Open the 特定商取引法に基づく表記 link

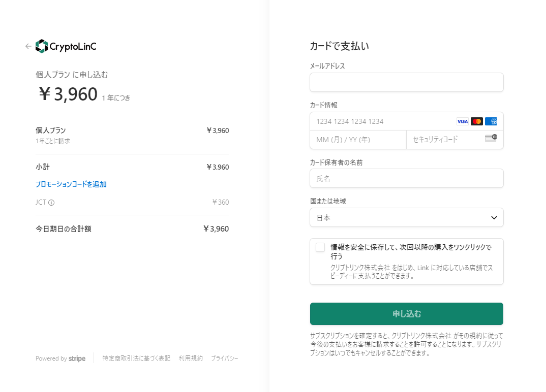point(136,358)
